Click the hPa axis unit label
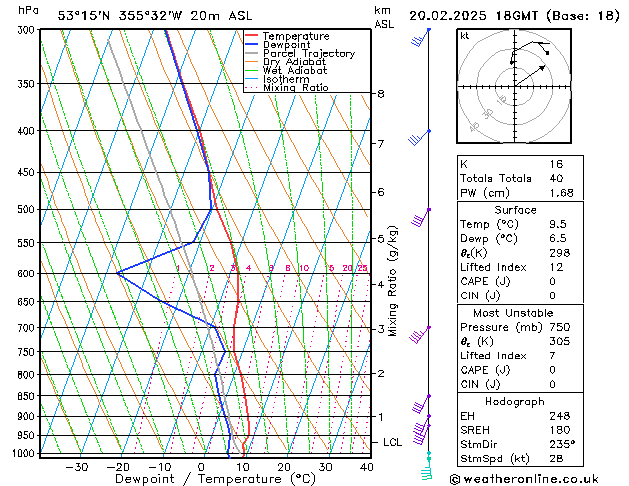 (x=28, y=10)
